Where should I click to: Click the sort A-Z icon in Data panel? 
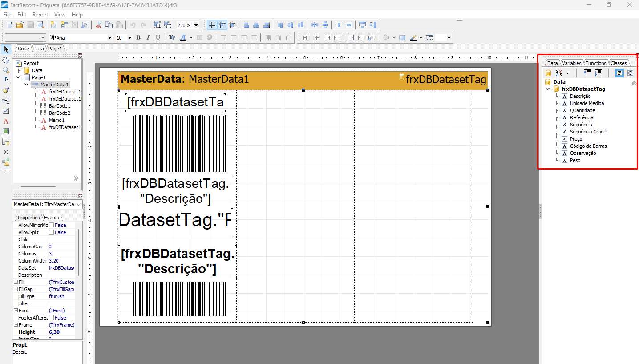pos(559,73)
